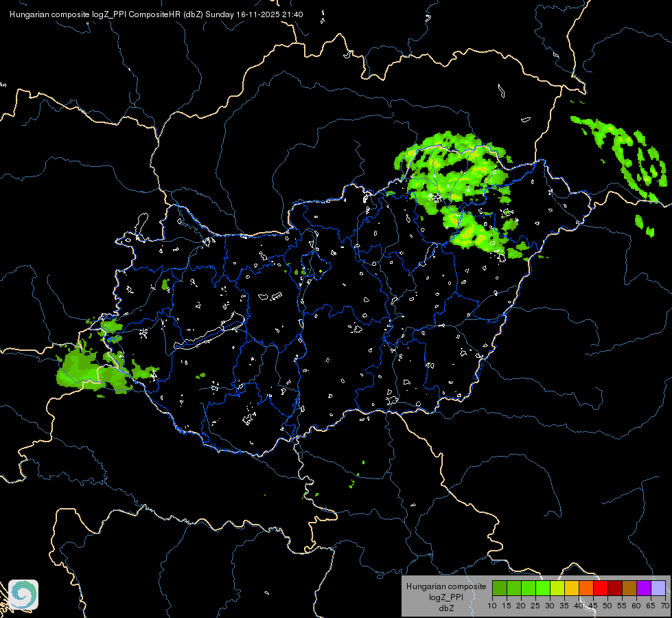Select the 15-20 dBZ green swatch
The image size is (672, 618).
coord(514,588)
